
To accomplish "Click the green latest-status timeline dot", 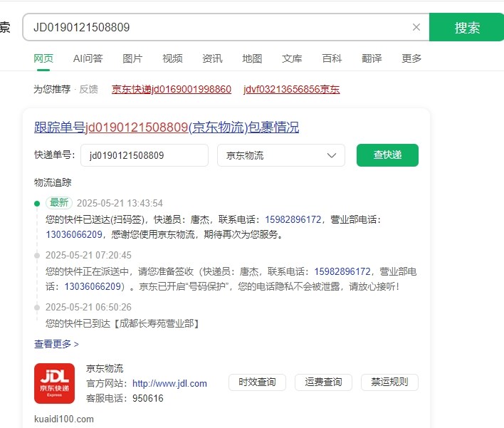I will pos(37,203).
